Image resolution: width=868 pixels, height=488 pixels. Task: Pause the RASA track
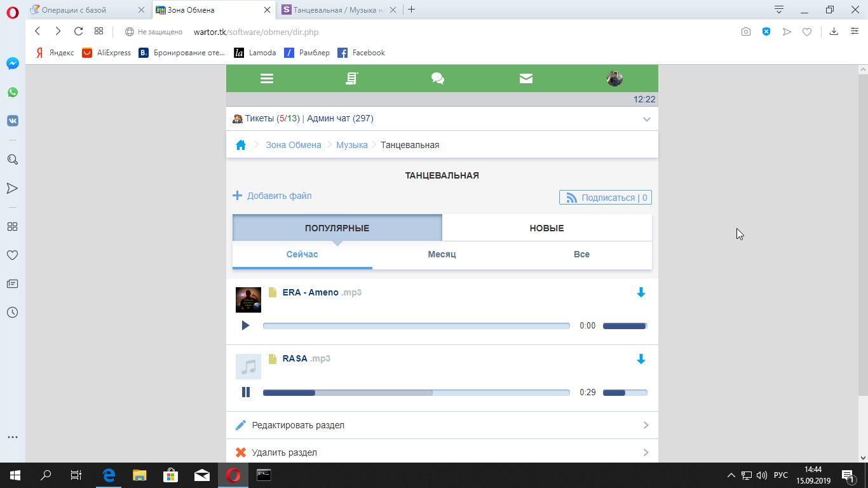(x=246, y=392)
